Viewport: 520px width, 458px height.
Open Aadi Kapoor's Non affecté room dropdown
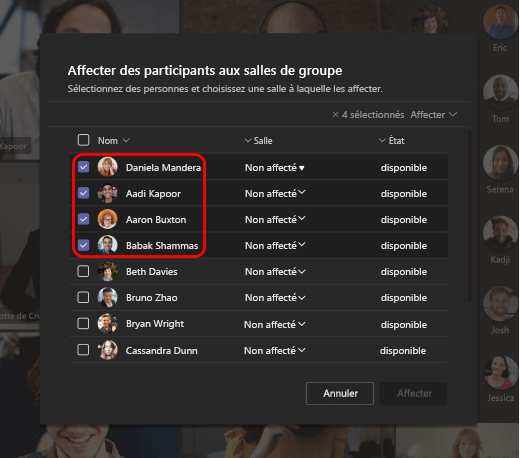coord(275,193)
